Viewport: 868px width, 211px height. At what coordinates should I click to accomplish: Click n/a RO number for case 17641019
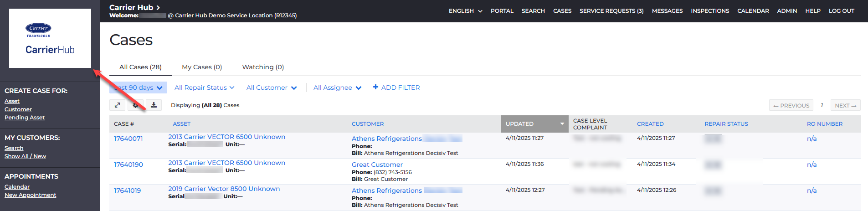tap(812, 190)
